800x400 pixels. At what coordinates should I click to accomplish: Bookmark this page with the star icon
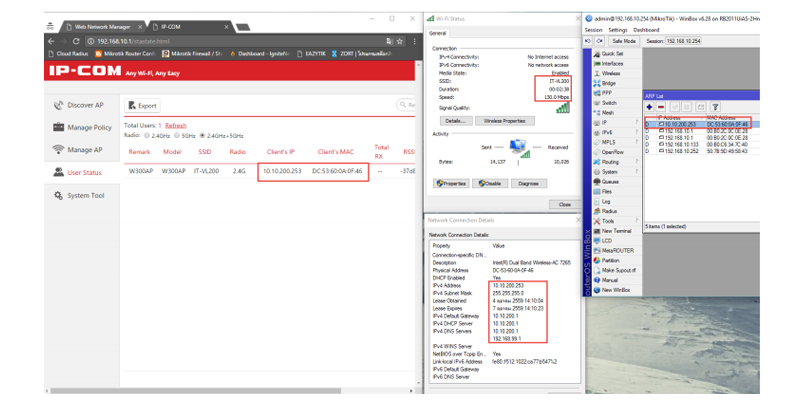401,41
